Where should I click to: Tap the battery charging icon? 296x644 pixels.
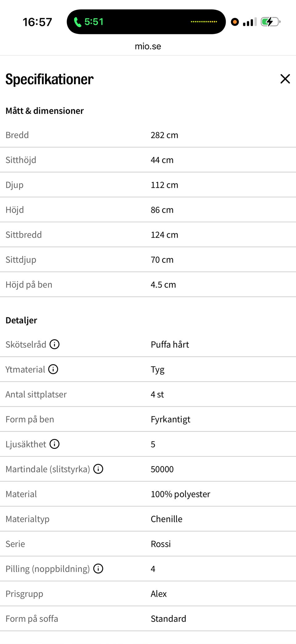point(270,22)
